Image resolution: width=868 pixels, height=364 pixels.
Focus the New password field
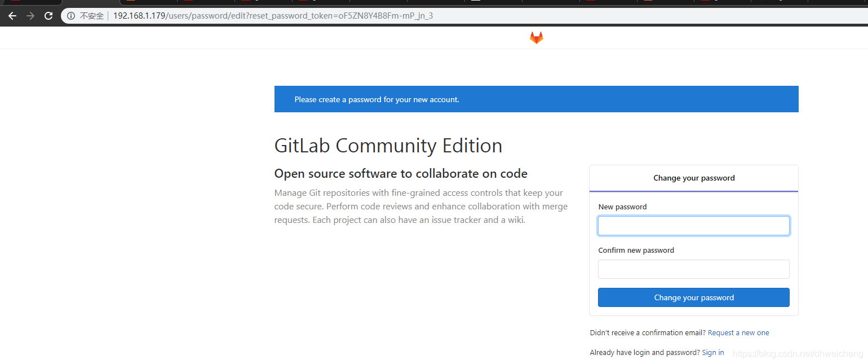point(693,226)
